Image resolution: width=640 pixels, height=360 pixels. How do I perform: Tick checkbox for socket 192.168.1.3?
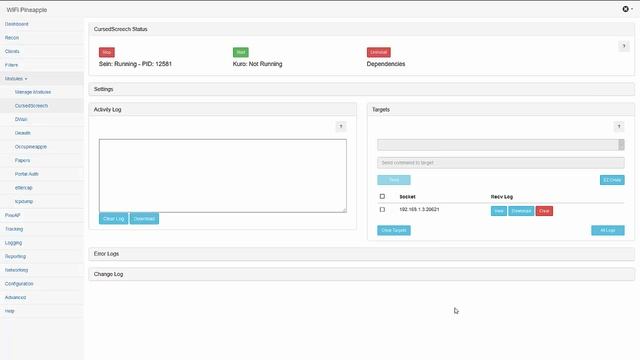tap(382, 209)
